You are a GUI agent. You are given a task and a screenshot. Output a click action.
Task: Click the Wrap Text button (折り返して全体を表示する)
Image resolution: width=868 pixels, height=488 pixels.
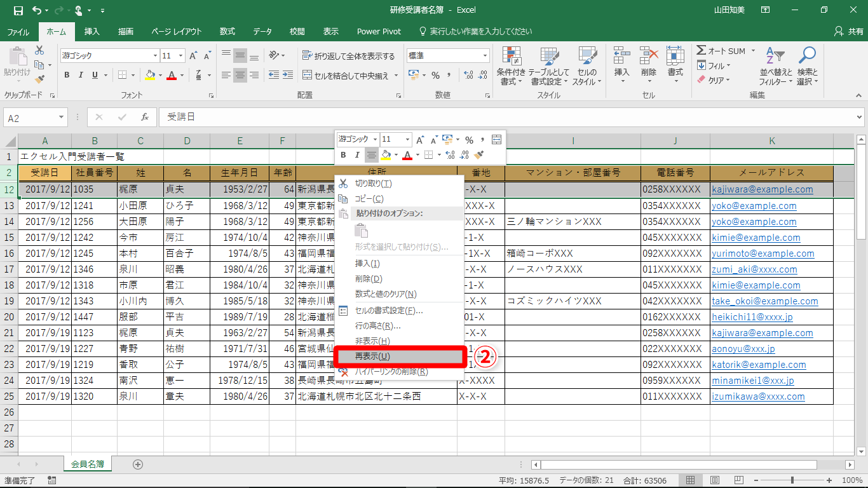[x=349, y=56]
